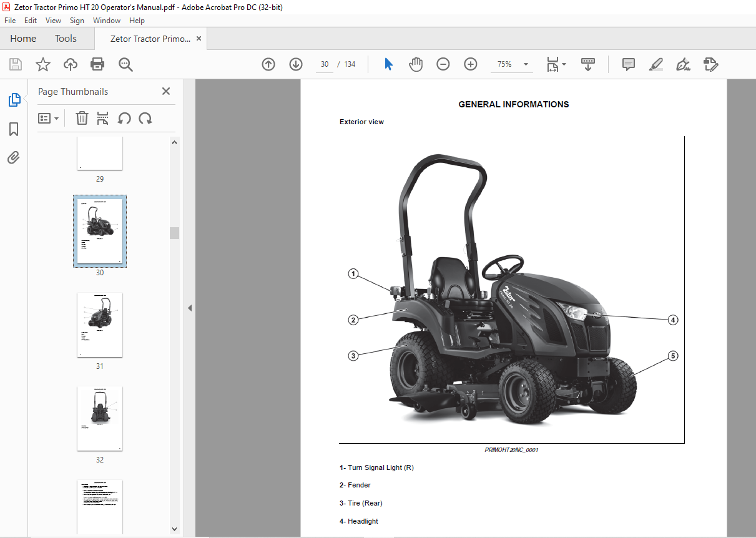Click the legend line Turn Signal Light (R)
Viewport: 756px width, 538px height.
tap(376, 467)
